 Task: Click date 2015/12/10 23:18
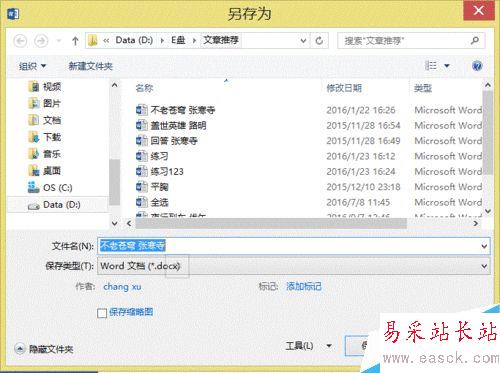tap(363, 187)
